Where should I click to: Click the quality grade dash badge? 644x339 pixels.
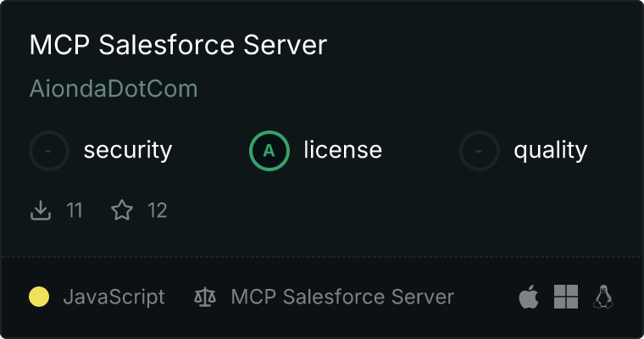(x=480, y=151)
